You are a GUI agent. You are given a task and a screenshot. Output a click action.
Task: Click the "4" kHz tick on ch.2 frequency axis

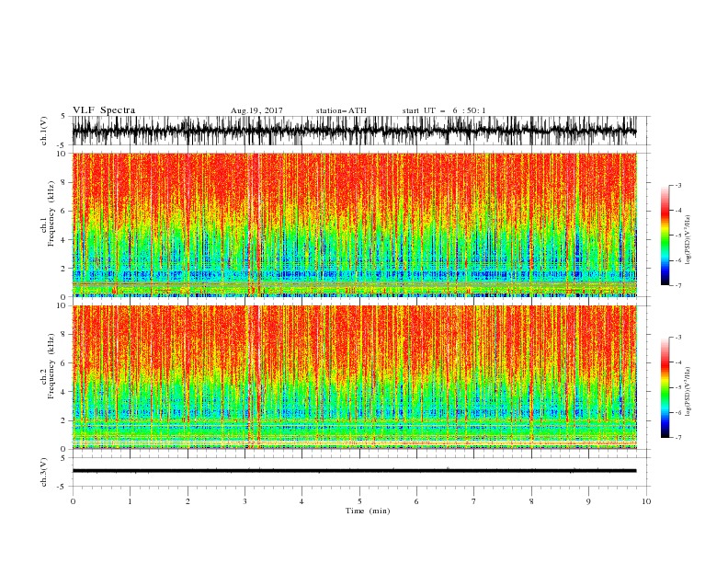tap(64, 392)
